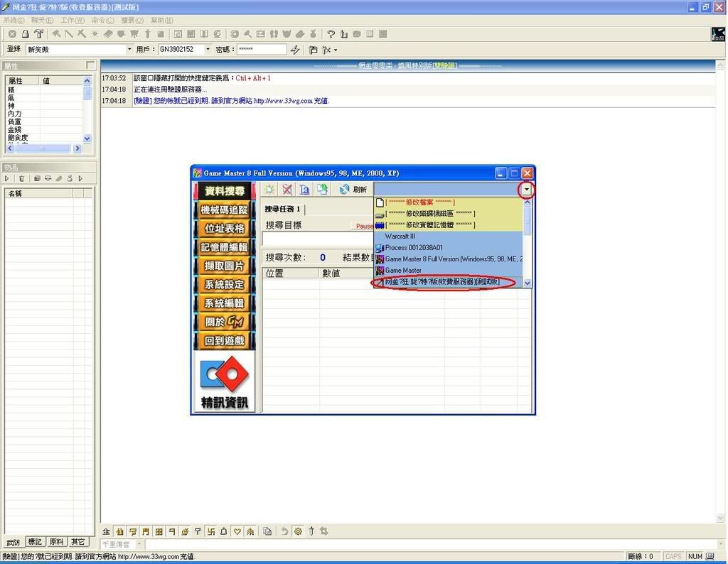Screen dimensions: 728x564
Task: Open the 系統(S) menu
Action: click(x=14, y=21)
